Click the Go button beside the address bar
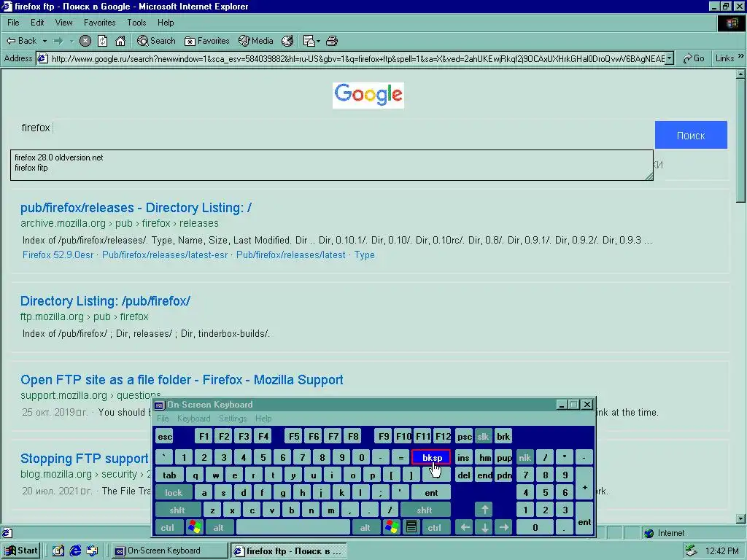 [693, 58]
